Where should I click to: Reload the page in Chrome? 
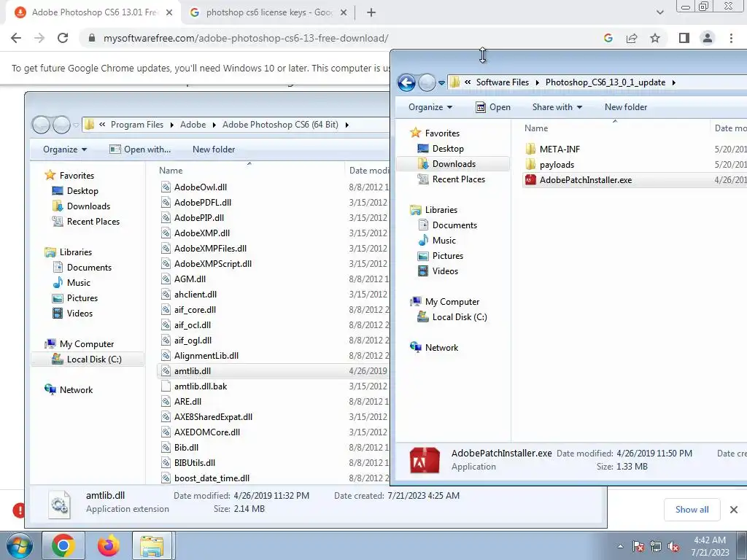(x=63, y=38)
